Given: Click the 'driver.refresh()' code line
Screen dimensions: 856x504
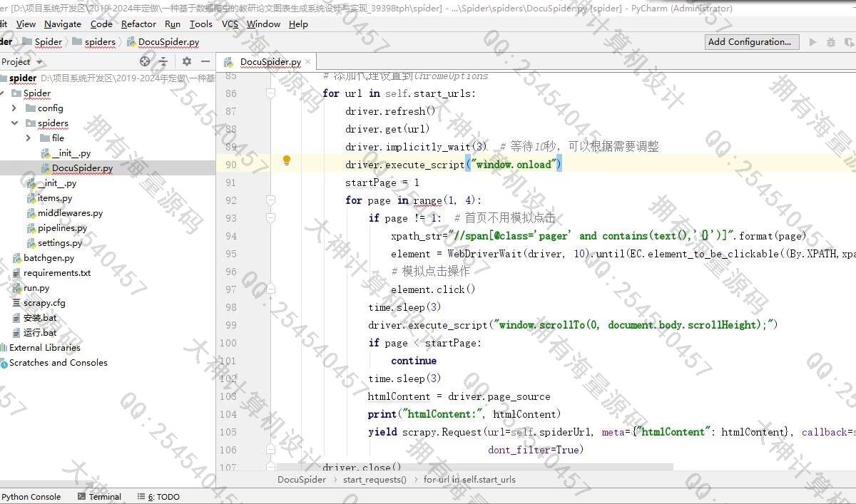Looking at the screenshot, I should (x=390, y=111).
